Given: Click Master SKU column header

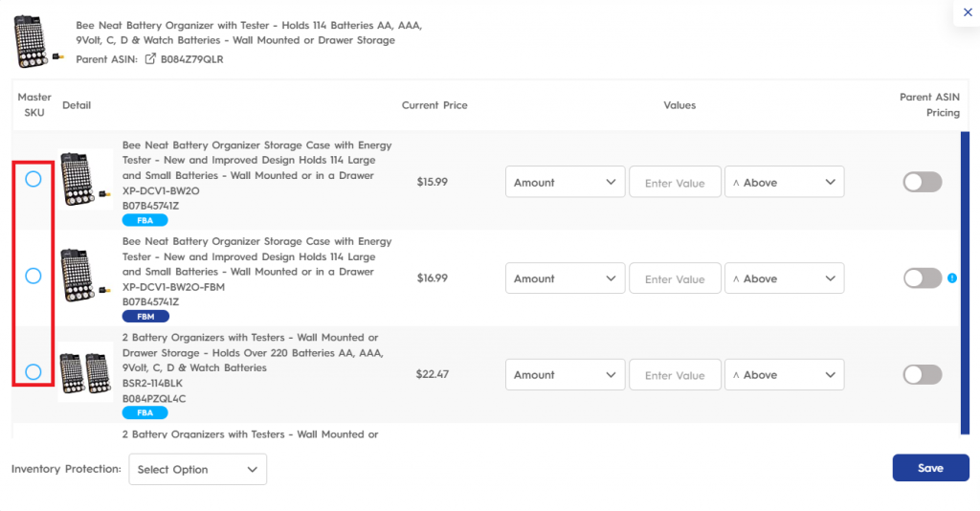Looking at the screenshot, I should click(x=34, y=105).
